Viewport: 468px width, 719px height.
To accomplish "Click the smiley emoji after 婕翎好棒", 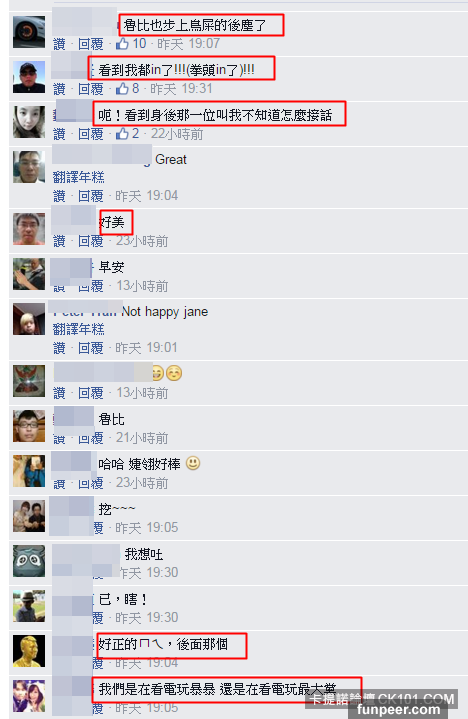I will tap(193, 463).
